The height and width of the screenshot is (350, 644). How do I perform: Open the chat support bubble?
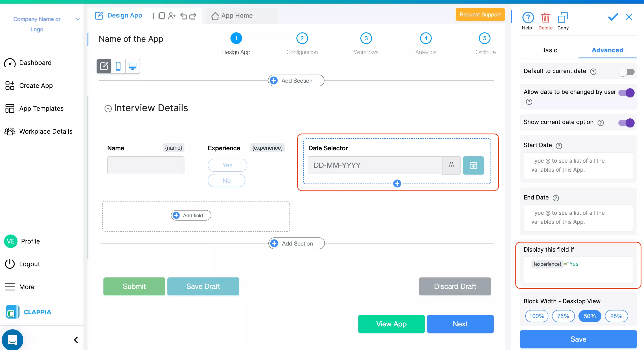13,340
